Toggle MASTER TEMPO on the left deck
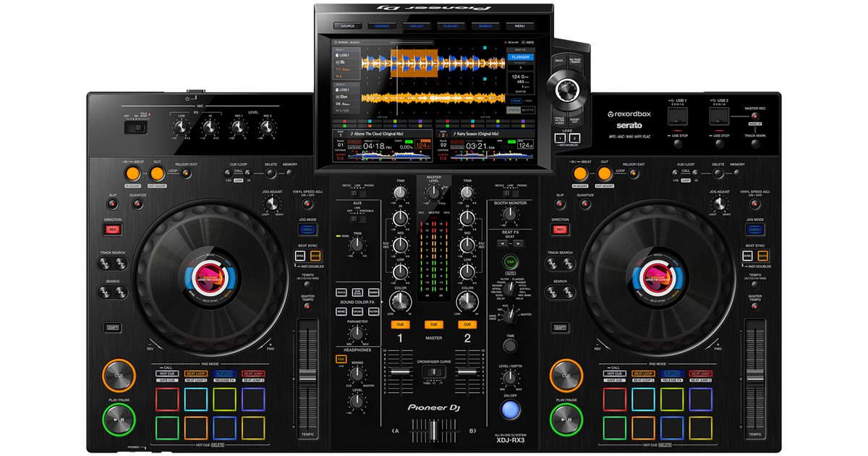Viewport: 868px width, 456px height. click(x=308, y=306)
